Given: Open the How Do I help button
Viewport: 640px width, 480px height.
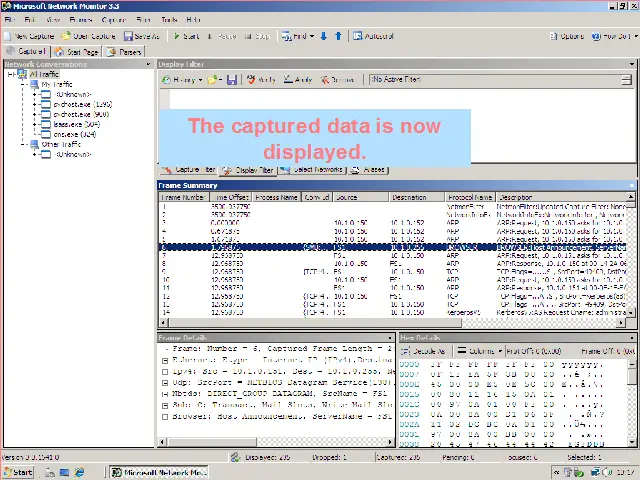Looking at the screenshot, I should (611, 36).
